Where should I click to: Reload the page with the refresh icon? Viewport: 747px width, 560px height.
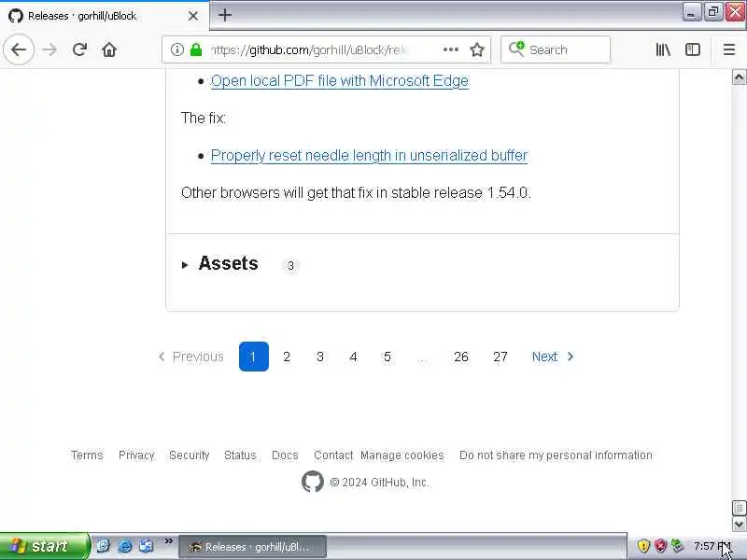pos(79,49)
